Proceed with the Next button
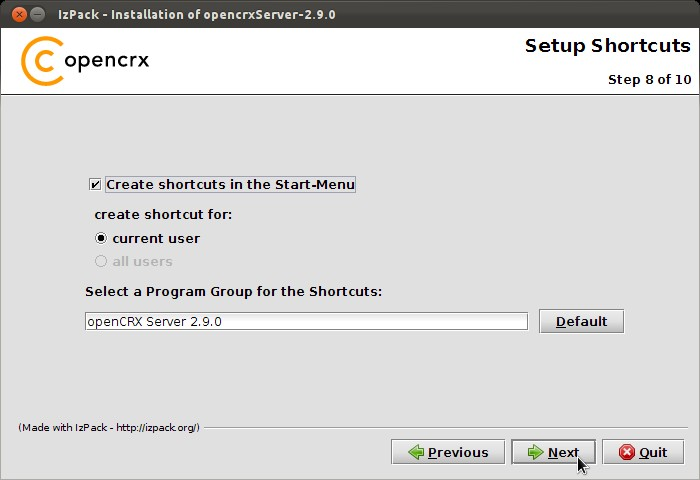The width and height of the screenshot is (700, 480). click(x=553, y=452)
